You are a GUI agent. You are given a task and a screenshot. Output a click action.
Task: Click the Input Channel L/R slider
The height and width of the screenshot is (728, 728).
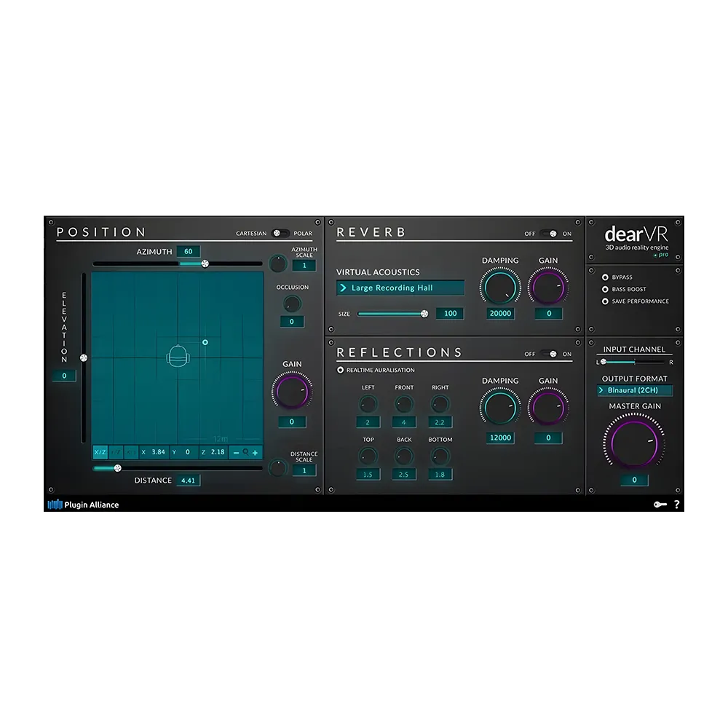pyautogui.click(x=634, y=362)
